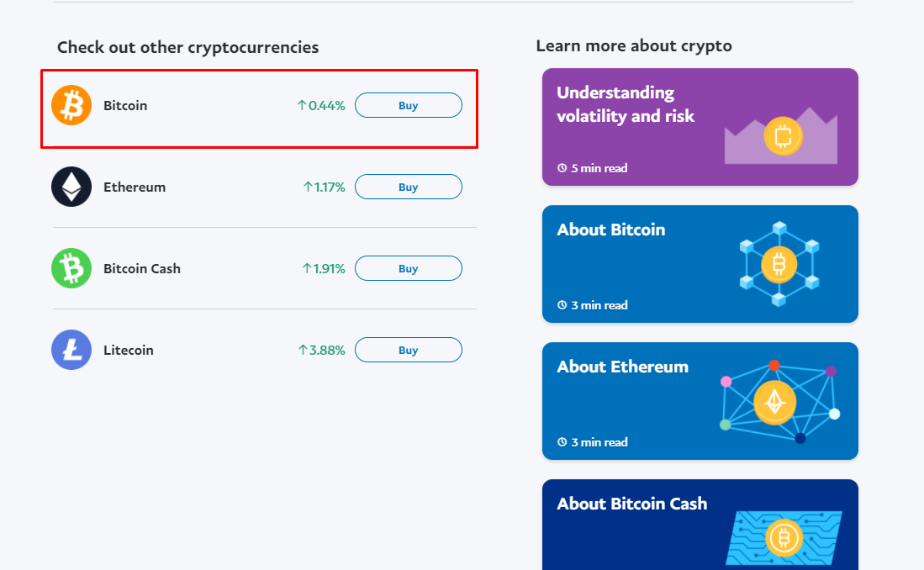Screen dimensions: 924x570
Task: Click the green Bitcoin Cash logo icon
Action: (x=71, y=268)
